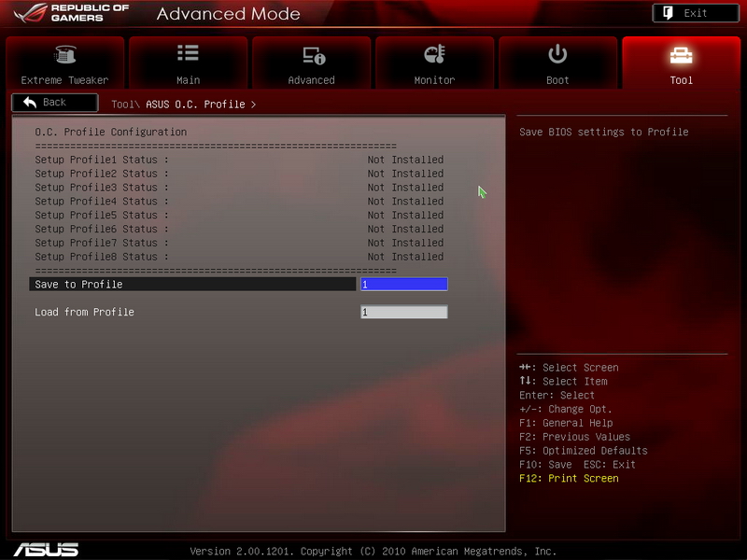The image size is (747, 560).
Task: Go to the Monitor tab
Action: [434, 63]
